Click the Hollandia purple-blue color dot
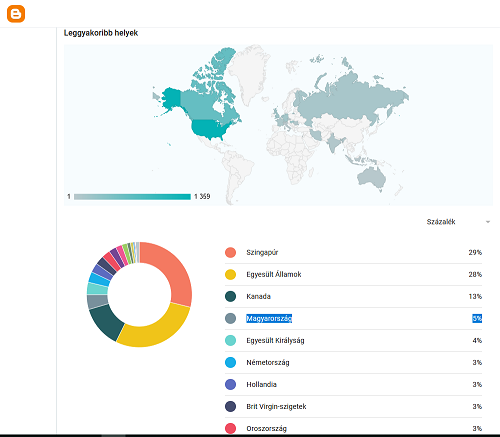This screenshot has width=500, height=437. [230, 384]
